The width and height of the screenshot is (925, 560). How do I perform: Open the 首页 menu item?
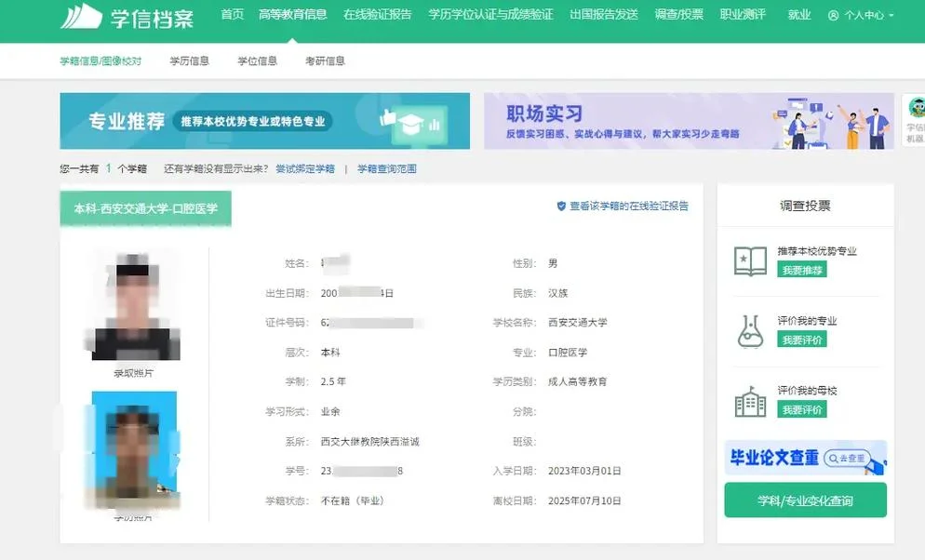click(232, 14)
